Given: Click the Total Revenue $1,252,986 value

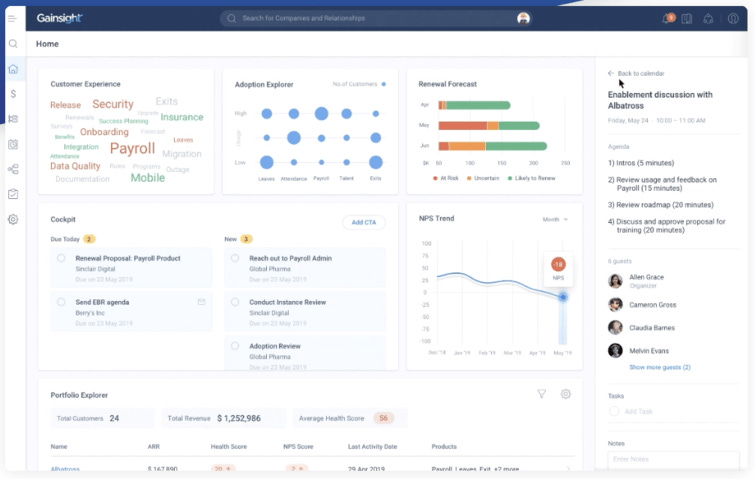Looking at the screenshot, I should 239,418.
